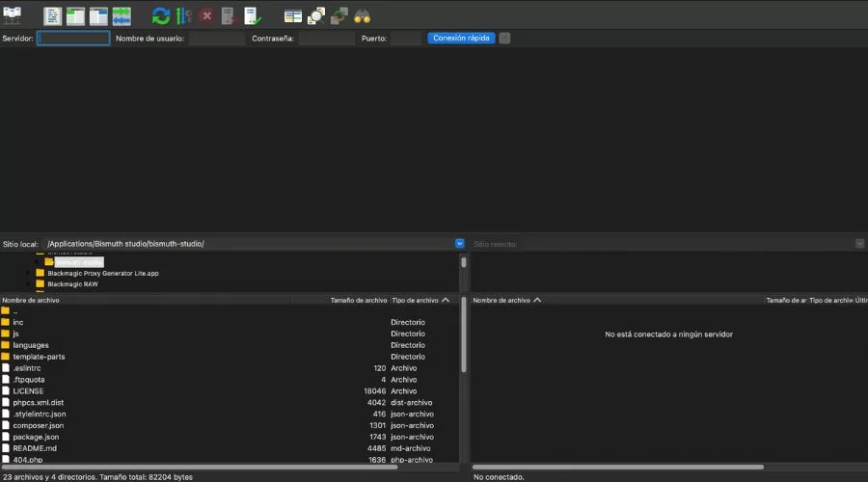This screenshot has width=868, height=482.
Task: Click the disconnect from server icon
Action: click(229, 15)
